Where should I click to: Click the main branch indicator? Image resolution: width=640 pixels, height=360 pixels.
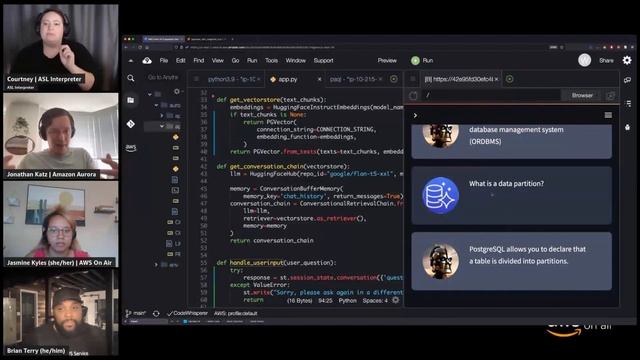[136, 313]
